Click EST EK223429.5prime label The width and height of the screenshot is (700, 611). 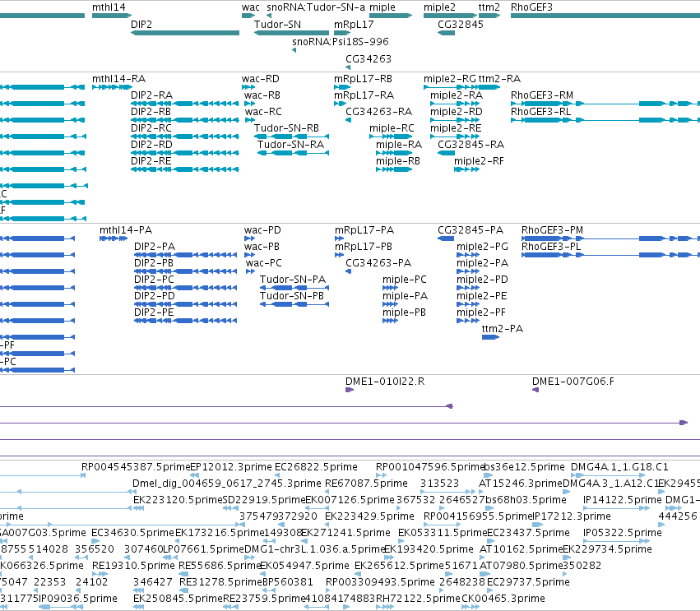tap(369, 516)
